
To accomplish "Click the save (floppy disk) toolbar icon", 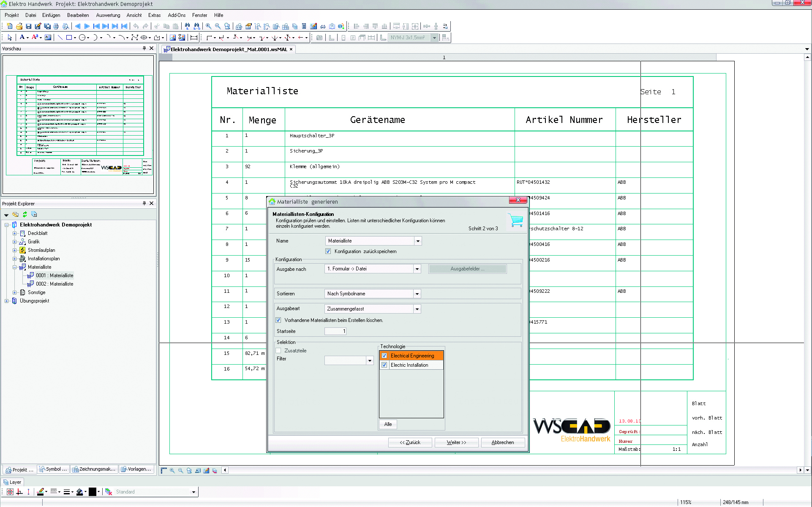I will tap(29, 26).
